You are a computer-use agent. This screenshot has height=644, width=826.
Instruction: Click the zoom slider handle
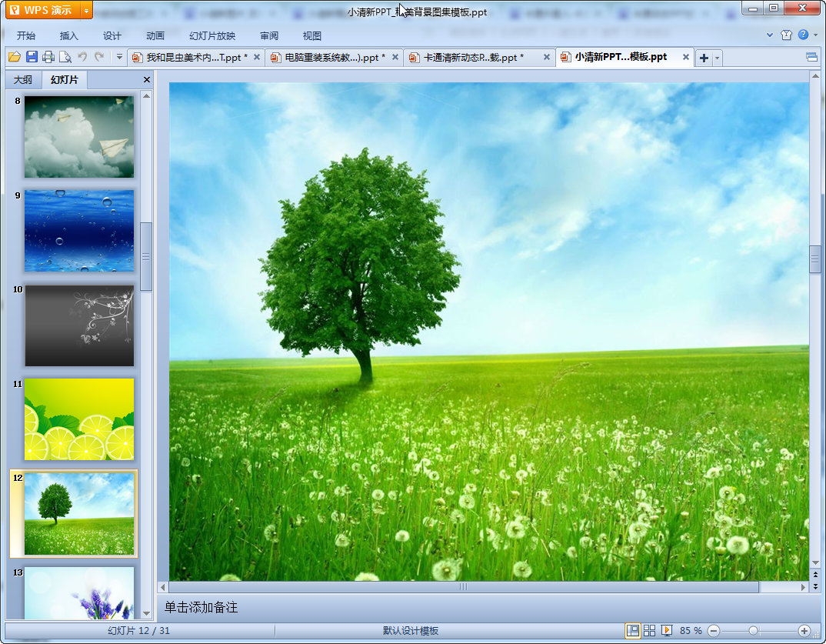click(753, 630)
